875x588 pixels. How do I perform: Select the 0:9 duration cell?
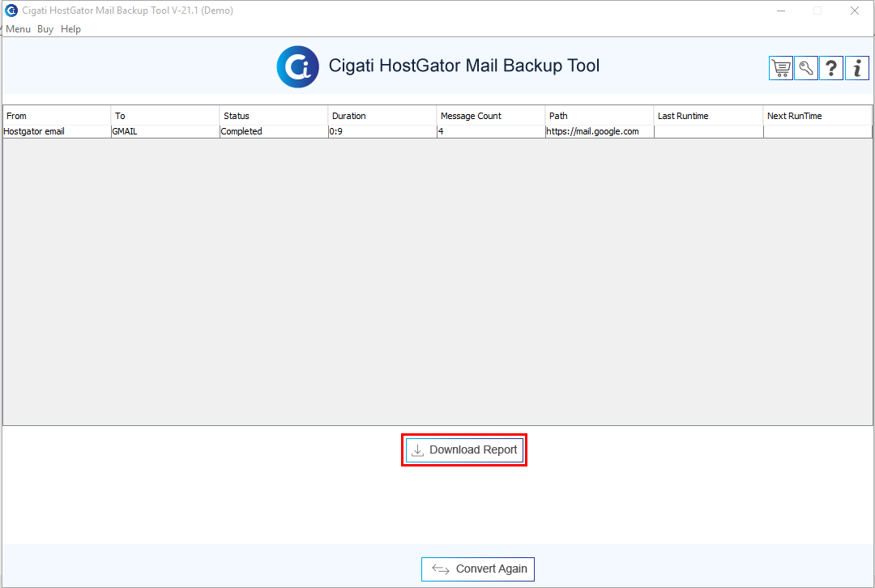[382, 132]
